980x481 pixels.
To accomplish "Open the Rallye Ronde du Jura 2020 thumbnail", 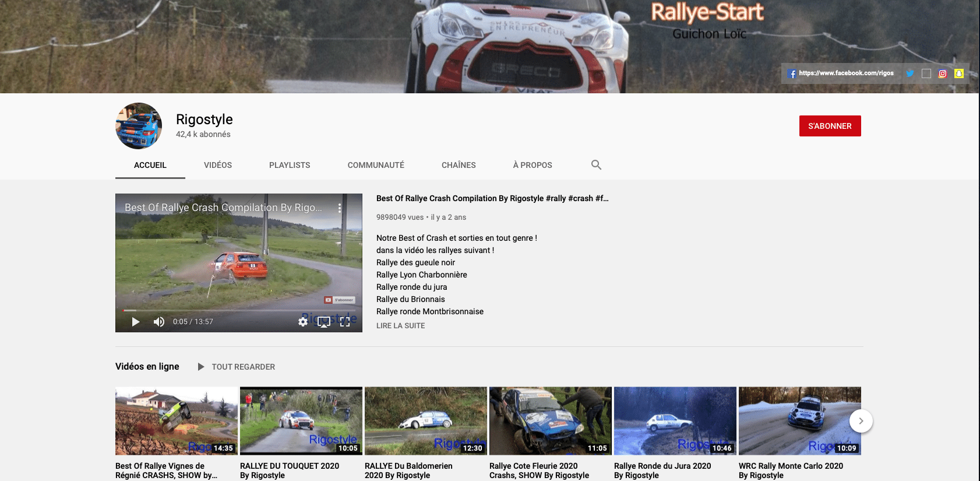I will click(675, 421).
